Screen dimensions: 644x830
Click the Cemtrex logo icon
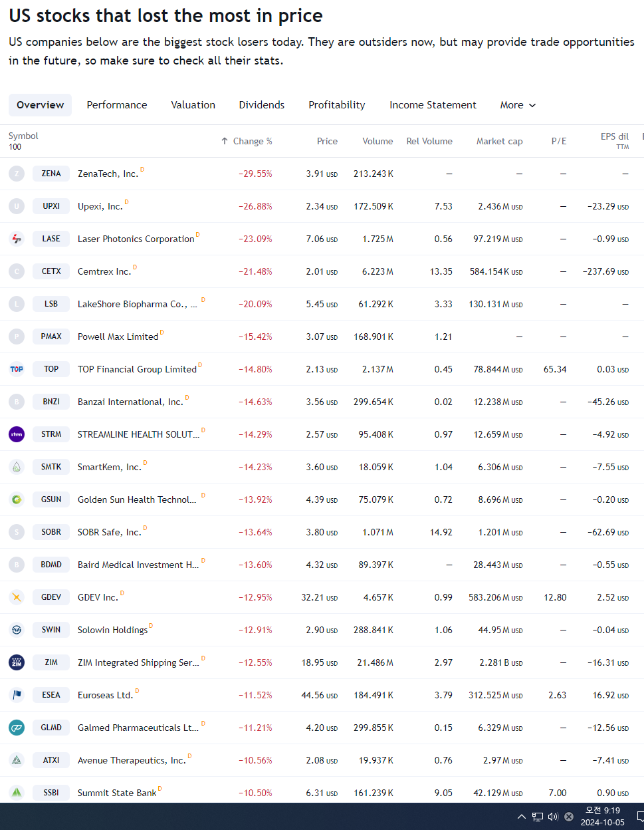17,271
